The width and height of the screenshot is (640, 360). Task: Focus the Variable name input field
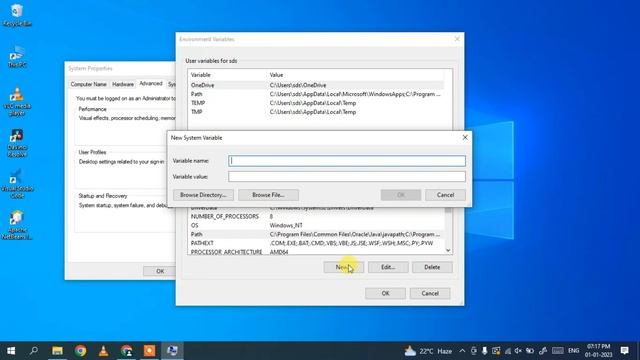(x=347, y=161)
